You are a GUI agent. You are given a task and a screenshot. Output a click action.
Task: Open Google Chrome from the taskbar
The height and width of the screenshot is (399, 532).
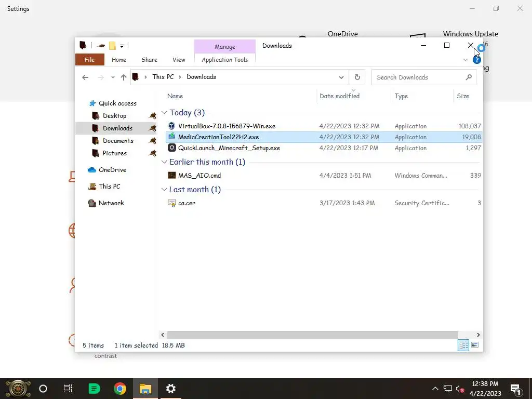(x=120, y=389)
